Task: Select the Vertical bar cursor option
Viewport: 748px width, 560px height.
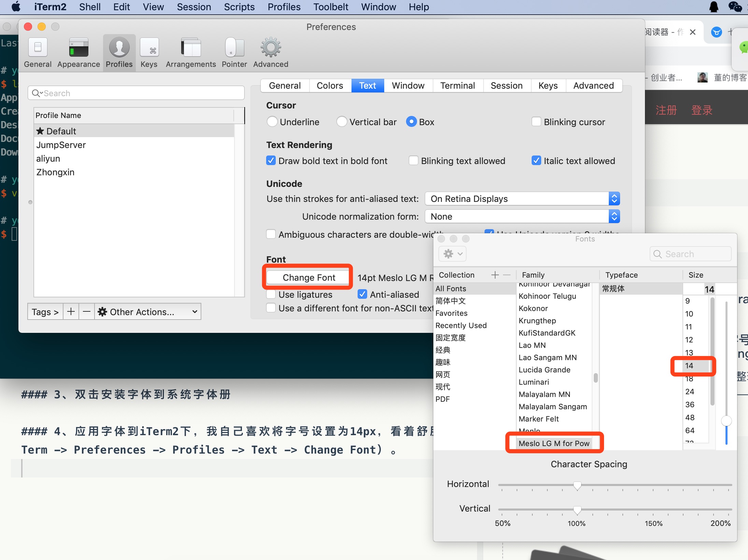Action: 342,122
